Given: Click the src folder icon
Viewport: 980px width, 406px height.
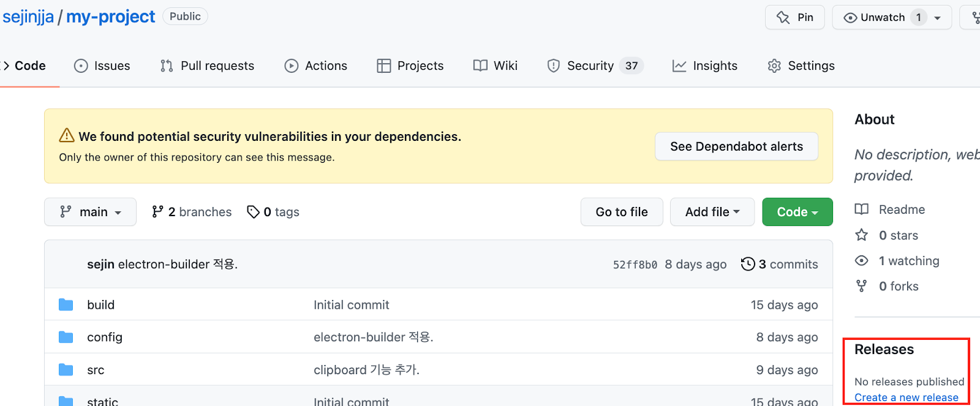Looking at the screenshot, I should coord(66,369).
